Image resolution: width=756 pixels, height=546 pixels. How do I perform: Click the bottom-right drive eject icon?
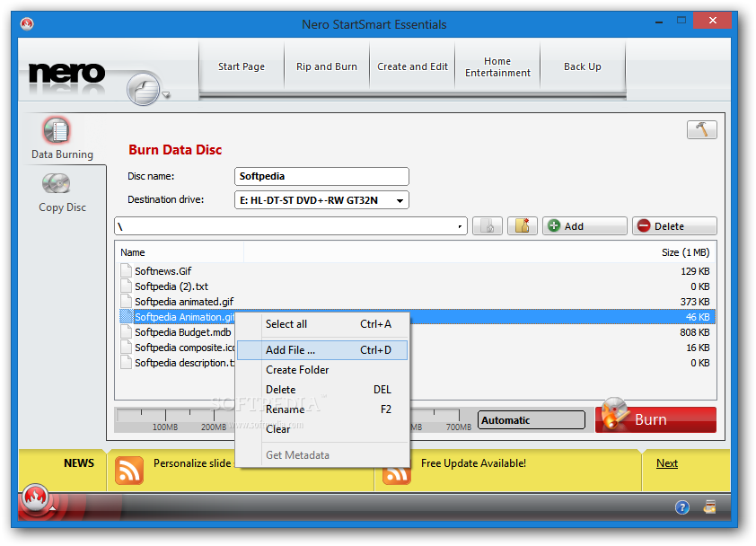(709, 506)
